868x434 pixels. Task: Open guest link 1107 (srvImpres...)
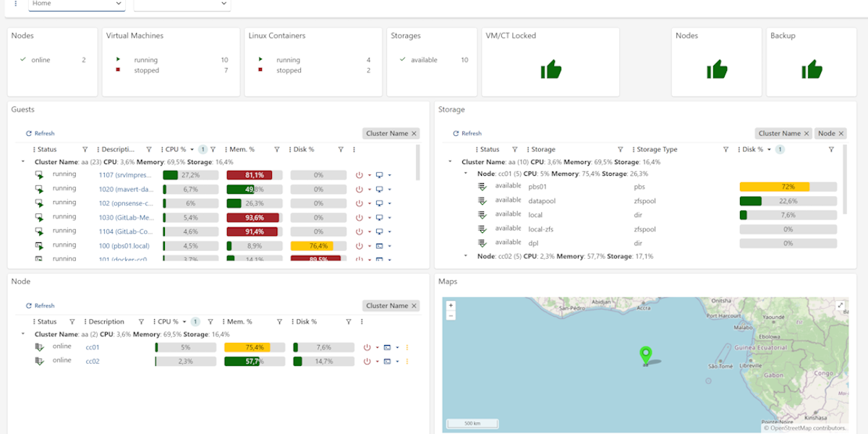coord(125,175)
